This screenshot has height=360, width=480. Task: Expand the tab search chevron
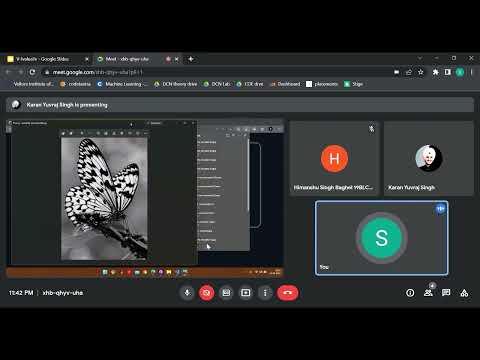[420, 58]
